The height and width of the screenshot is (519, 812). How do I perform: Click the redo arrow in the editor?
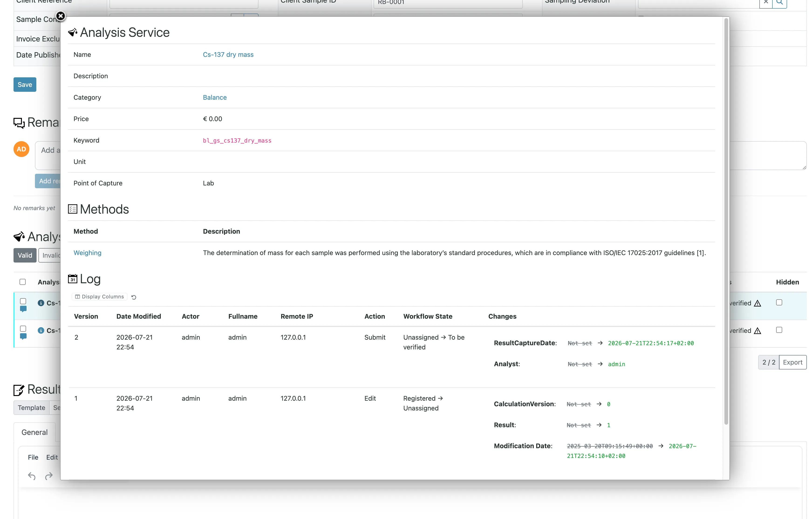49,476
